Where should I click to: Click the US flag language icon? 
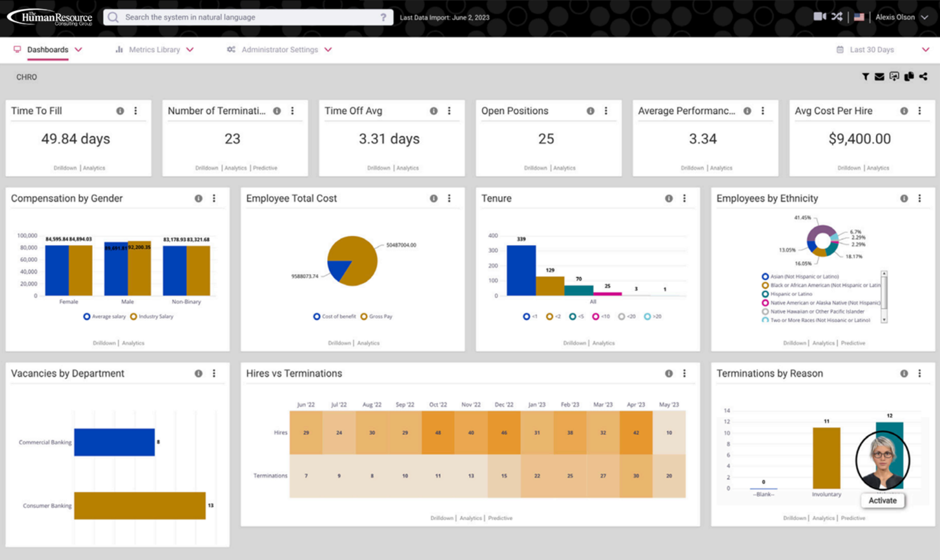[859, 17]
